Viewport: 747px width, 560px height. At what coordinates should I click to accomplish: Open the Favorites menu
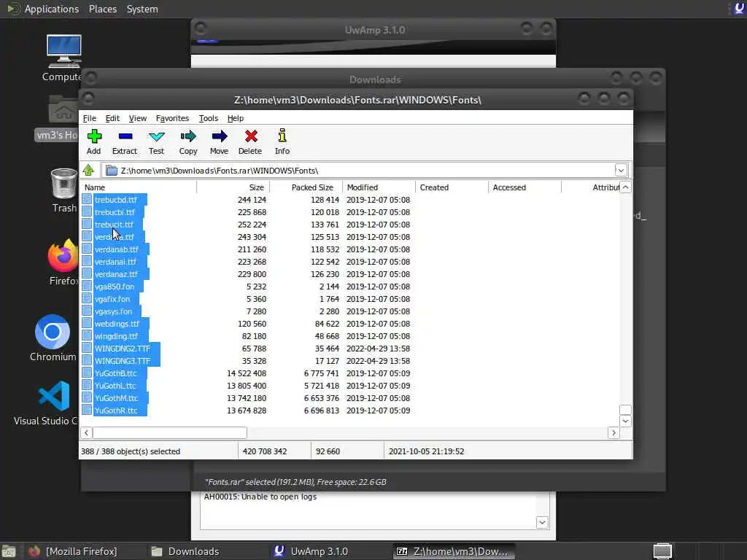click(172, 118)
